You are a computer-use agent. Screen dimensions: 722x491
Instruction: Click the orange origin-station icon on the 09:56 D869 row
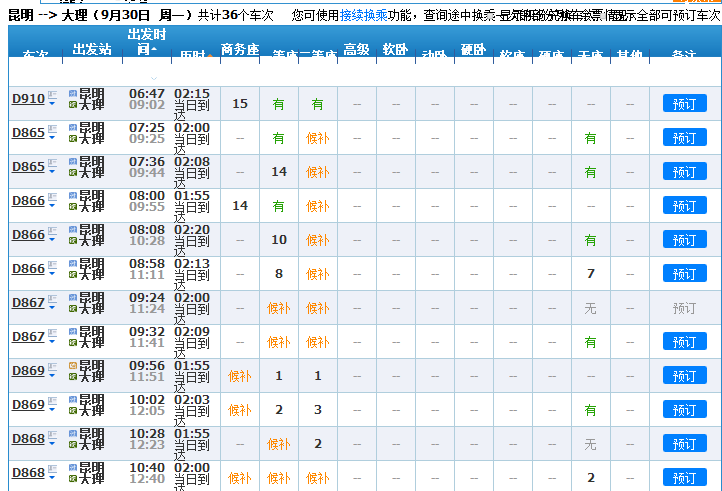coord(73,366)
